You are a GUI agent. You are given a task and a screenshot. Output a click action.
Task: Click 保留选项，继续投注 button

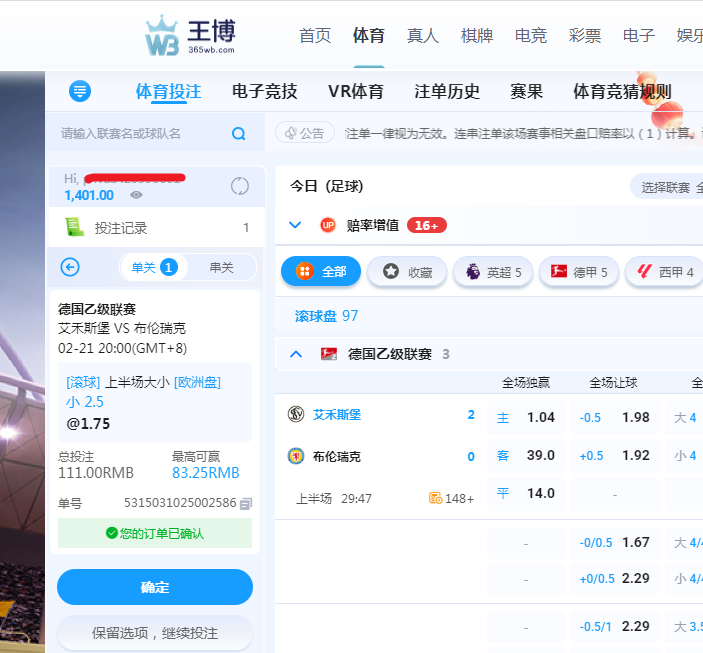point(155,633)
